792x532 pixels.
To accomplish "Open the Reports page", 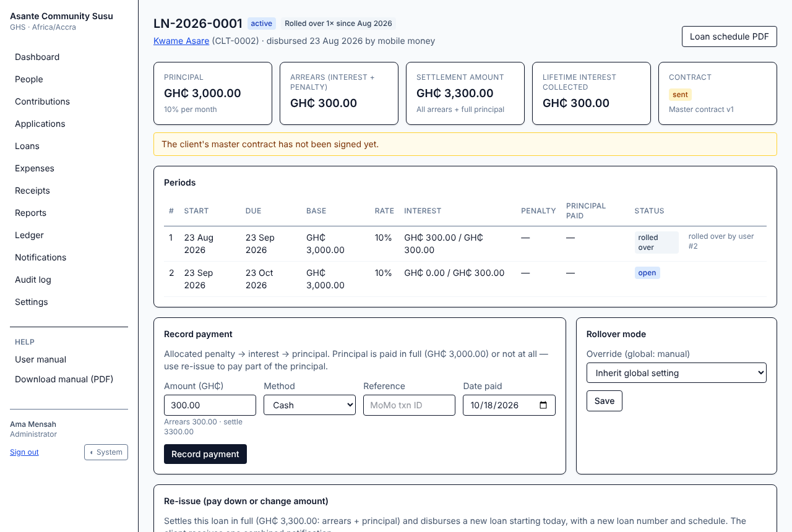I will pos(30,213).
